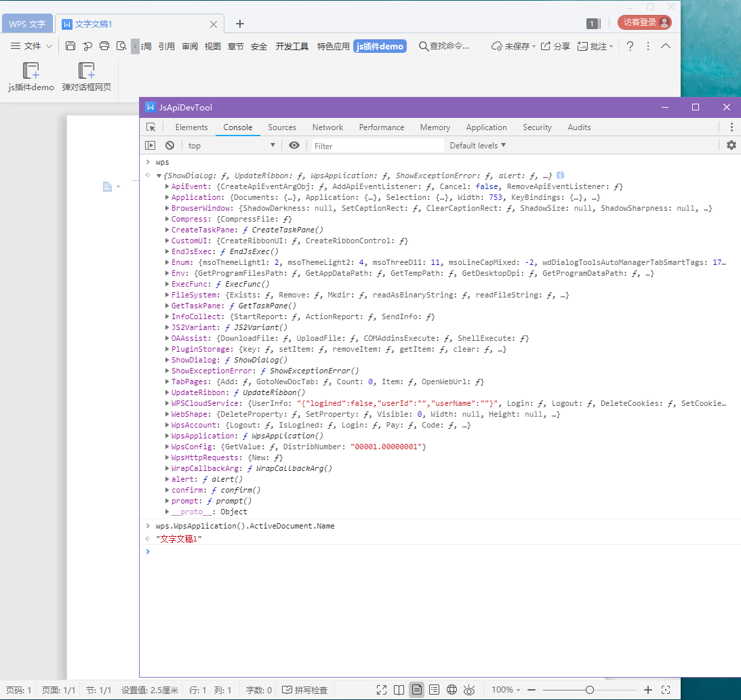Click the save document icon
This screenshot has width=741, height=700.
[x=71, y=46]
